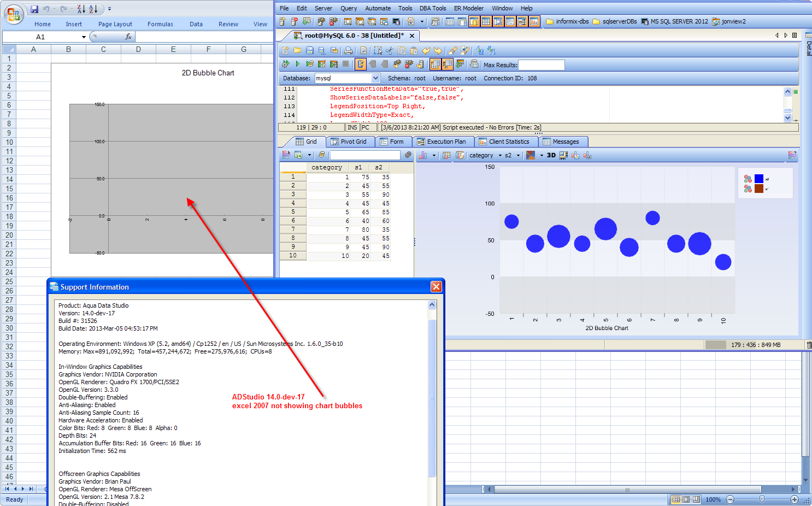This screenshot has height=506, width=812.
Task: Click the blue s1 legend color swatch
Action: 759,179
